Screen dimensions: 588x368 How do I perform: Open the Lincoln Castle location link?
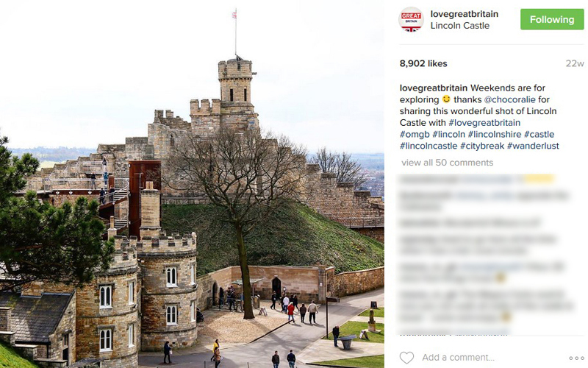(460, 26)
